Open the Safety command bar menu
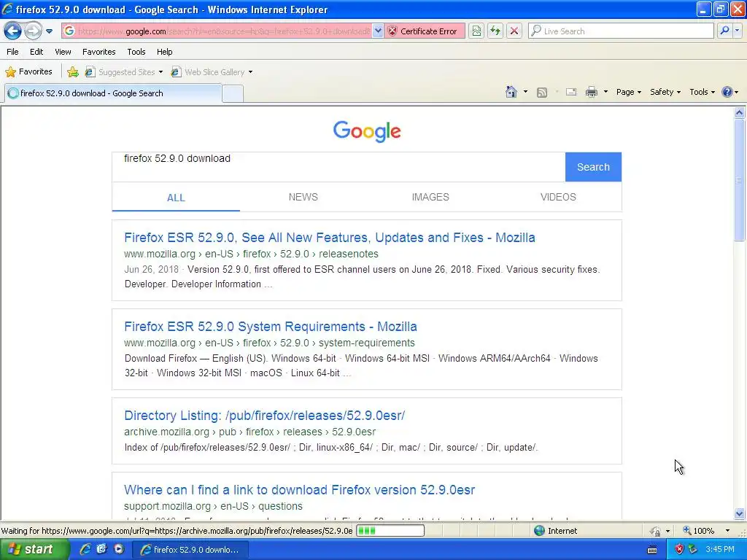 coord(665,92)
